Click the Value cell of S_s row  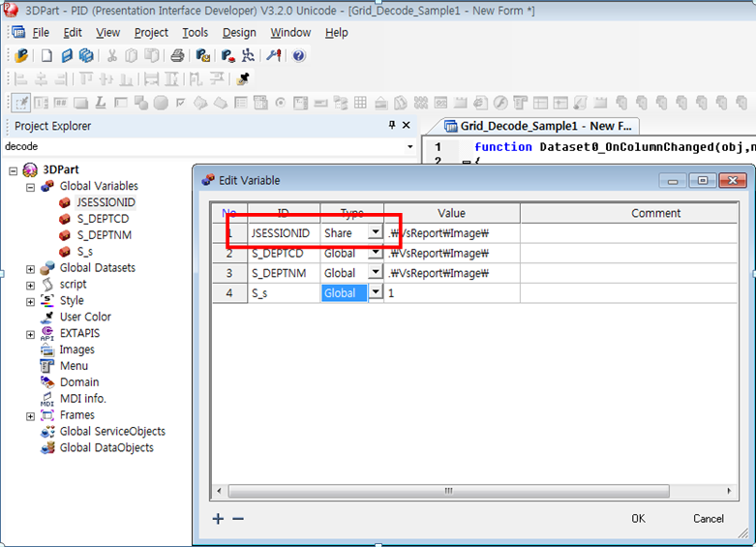(451, 293)
